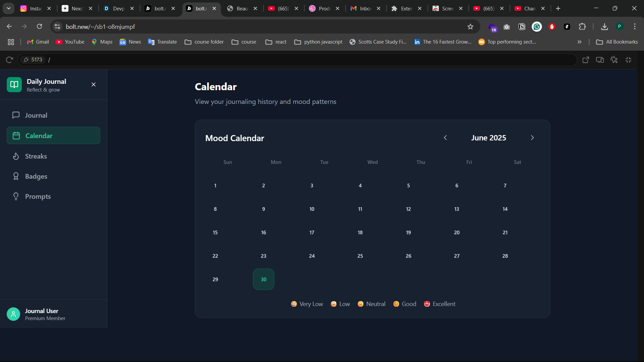Toggle responsive device preview icon
This screenshot has width=644, height=362.
(x=600, y=60)
